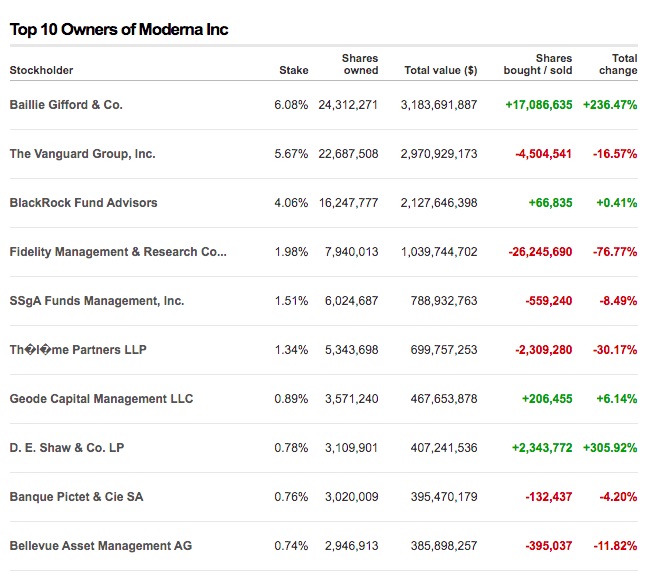Select the Geode Capital Management LLC name
648x582 pixels.
click(x=101, y=398)
